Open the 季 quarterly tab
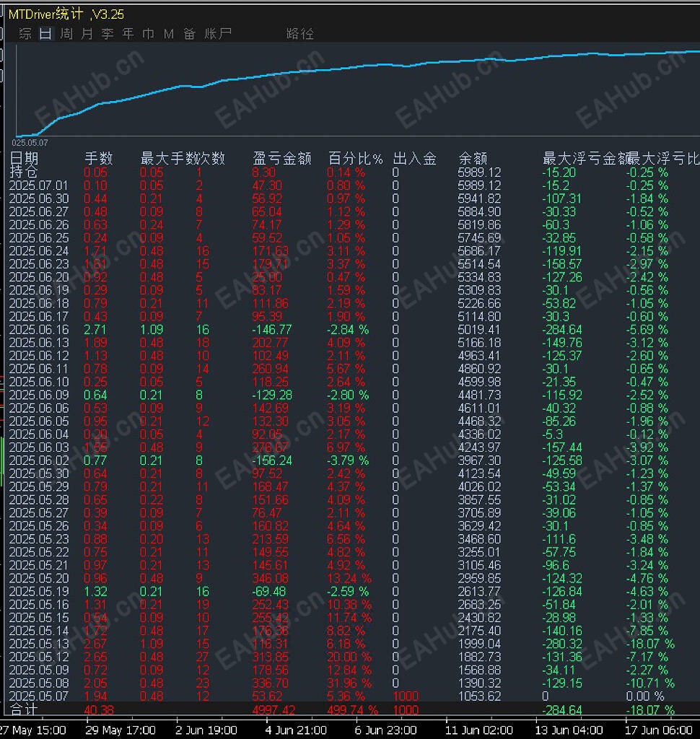 [108, 33]
